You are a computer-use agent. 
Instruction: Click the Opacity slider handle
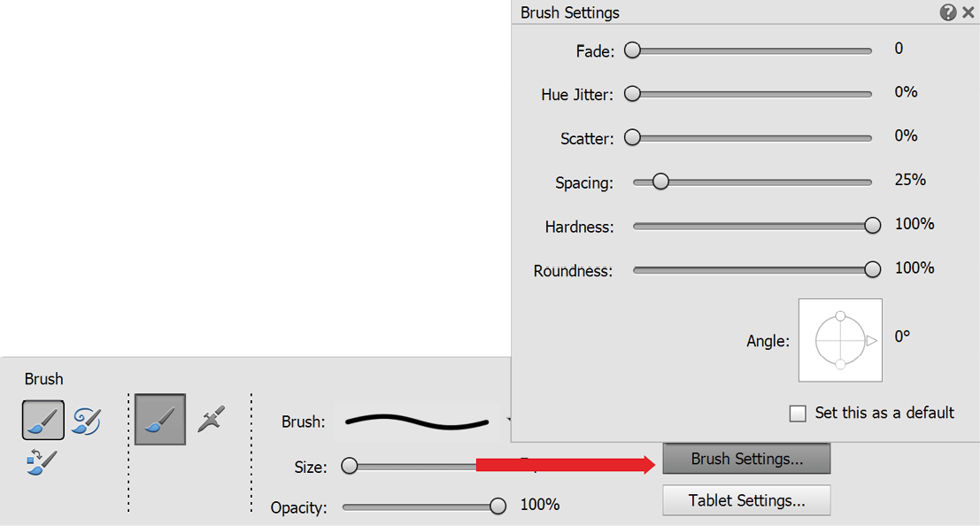tap(498, 506)
